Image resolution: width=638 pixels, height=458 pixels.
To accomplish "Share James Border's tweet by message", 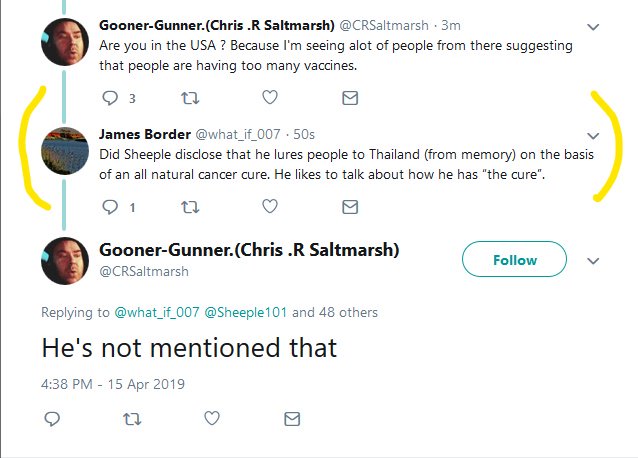I will tap(350, 207).
